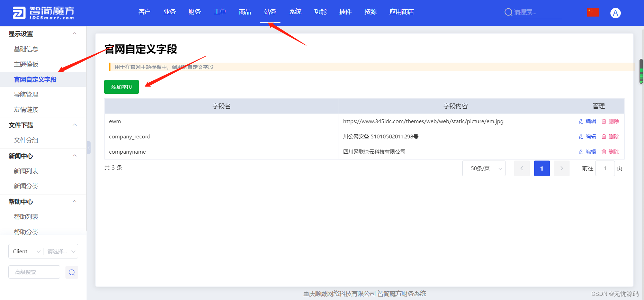Screen dimensions: 644x300
Task: Go to 导航管理 in the sidebar
Action: point(26,94)
